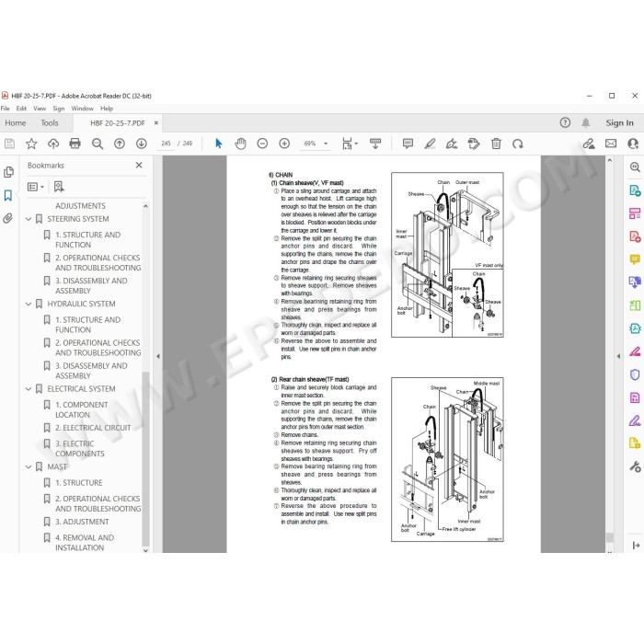Switch to the Home tab
This screenshot has width=644, height=644.
(x=16, y=122)
